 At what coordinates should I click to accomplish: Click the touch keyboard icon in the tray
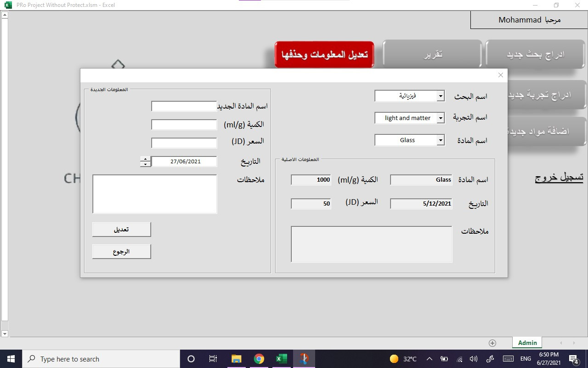pos(508,358)
